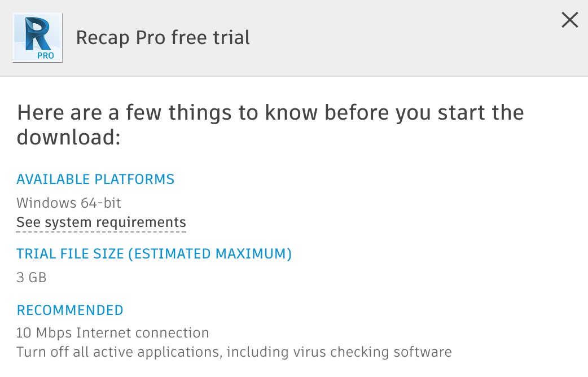Click the PRO badge on the logo
Image resolution: width=588 pixels, height=377 pixels.
point(46,55)
